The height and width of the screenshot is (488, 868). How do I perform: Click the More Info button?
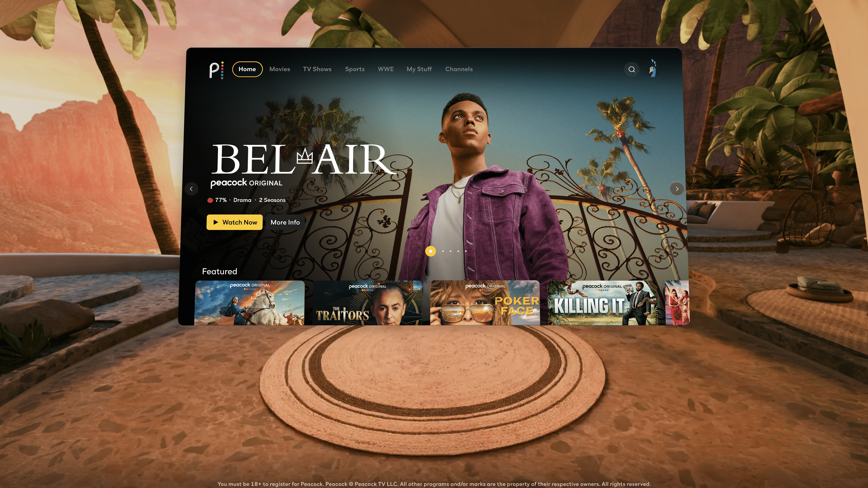[x=285, y=222]
